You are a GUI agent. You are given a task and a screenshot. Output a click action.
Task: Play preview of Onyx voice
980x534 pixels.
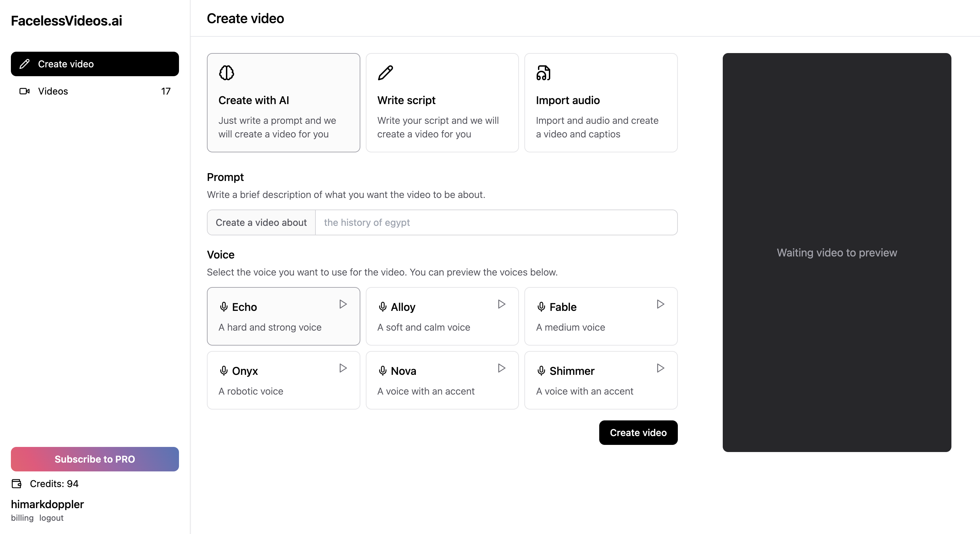(x=343, y=368)
